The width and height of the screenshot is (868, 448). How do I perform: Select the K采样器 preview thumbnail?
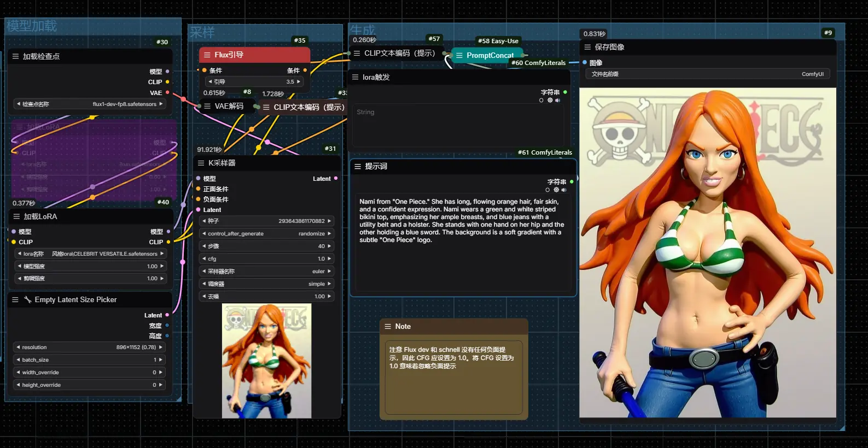pos(266,361)
